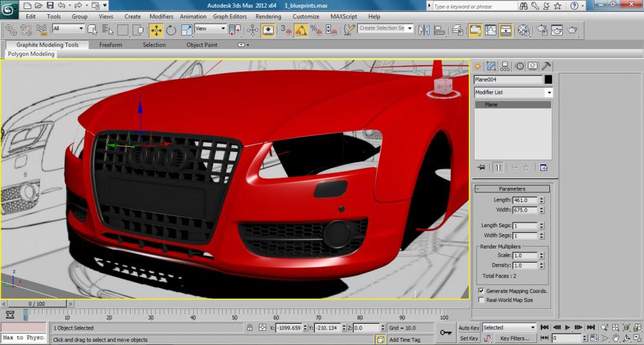Open the Utilities command panel tab
Screen dimensions: 644x345
click(x=546, y=66)
